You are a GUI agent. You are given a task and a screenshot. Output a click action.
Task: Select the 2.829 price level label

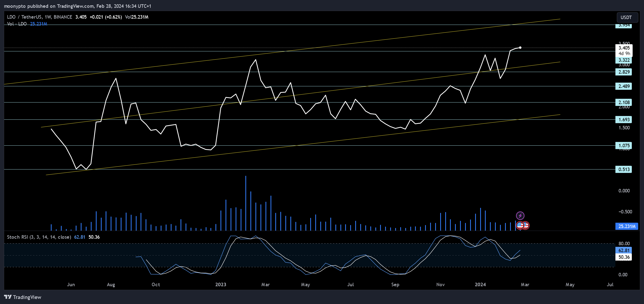624,72
